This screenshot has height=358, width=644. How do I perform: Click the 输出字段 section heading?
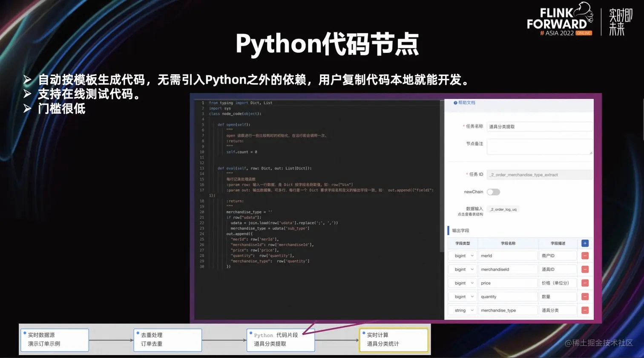coord(460,231)
